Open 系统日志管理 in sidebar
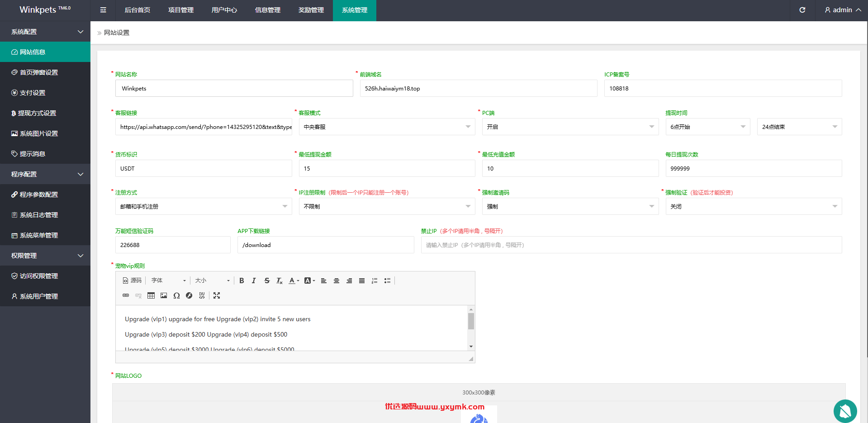The width and height of the screenshot is (868, 423). tap(45, 215)
